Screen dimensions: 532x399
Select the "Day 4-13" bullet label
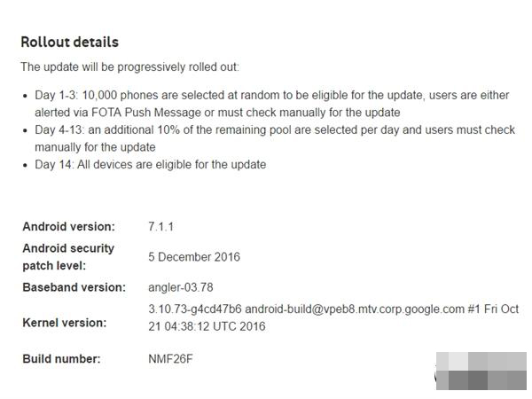59,129
